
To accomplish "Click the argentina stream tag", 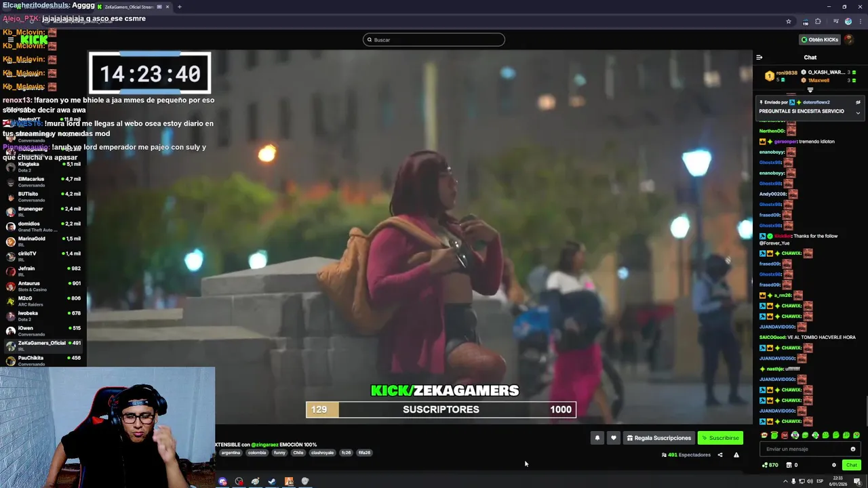I will (x=231, y=453).
